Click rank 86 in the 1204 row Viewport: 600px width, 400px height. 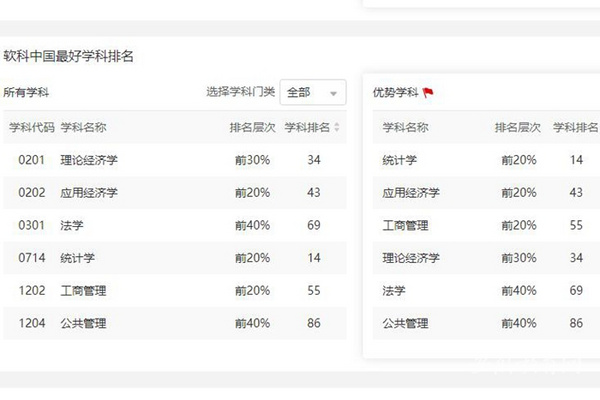(314, 323)
